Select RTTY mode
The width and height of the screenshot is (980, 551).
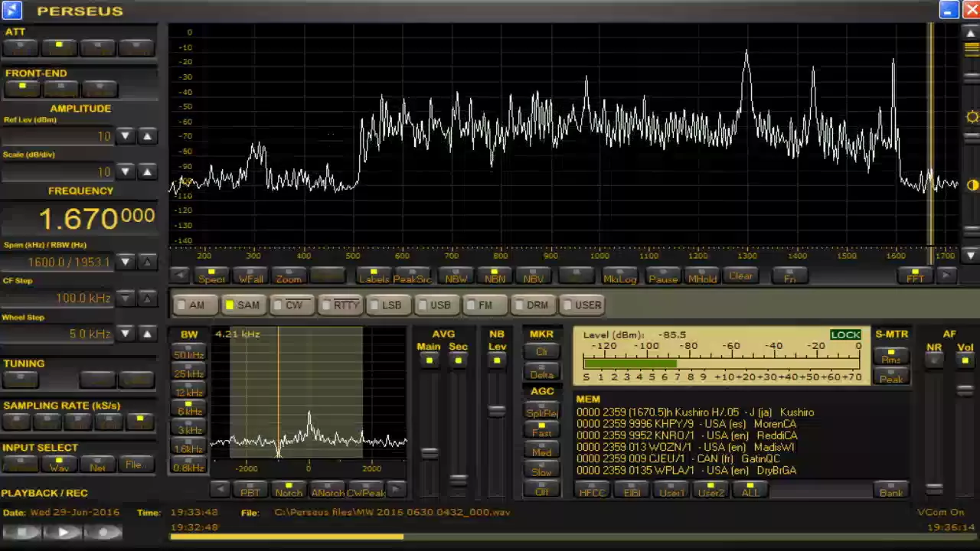click(340, 305)
